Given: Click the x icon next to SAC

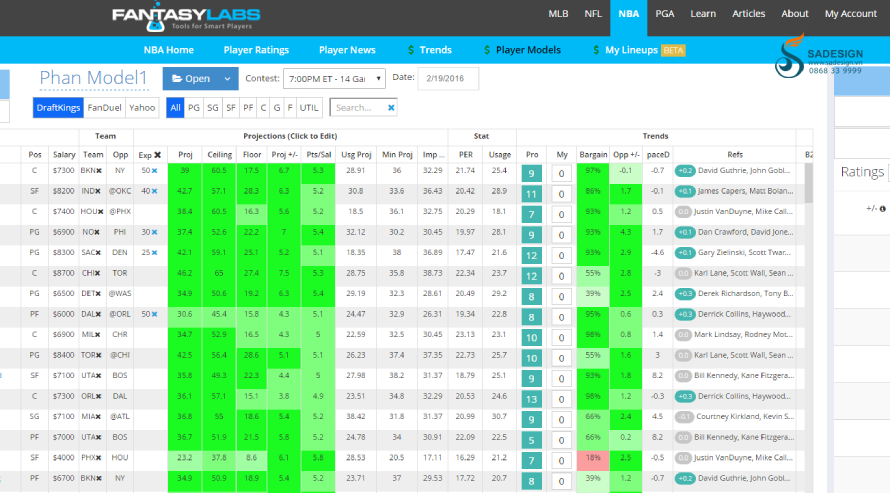Looking at the screenshot, I should click(x=98, y=252).
